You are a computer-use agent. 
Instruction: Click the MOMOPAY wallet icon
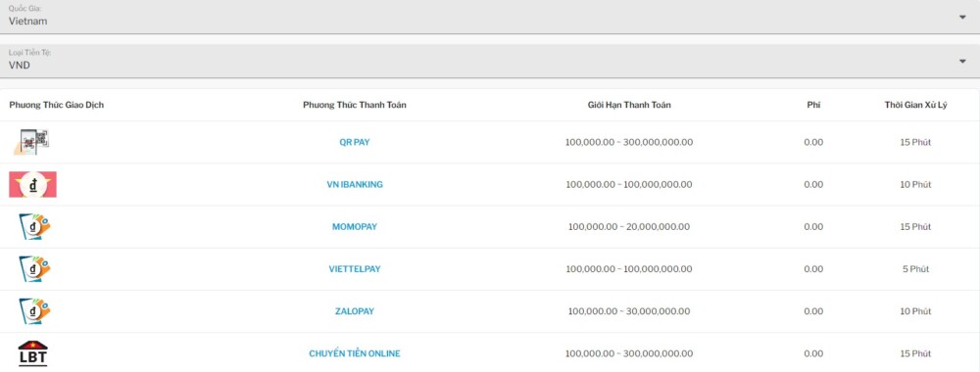pos(33,226)
